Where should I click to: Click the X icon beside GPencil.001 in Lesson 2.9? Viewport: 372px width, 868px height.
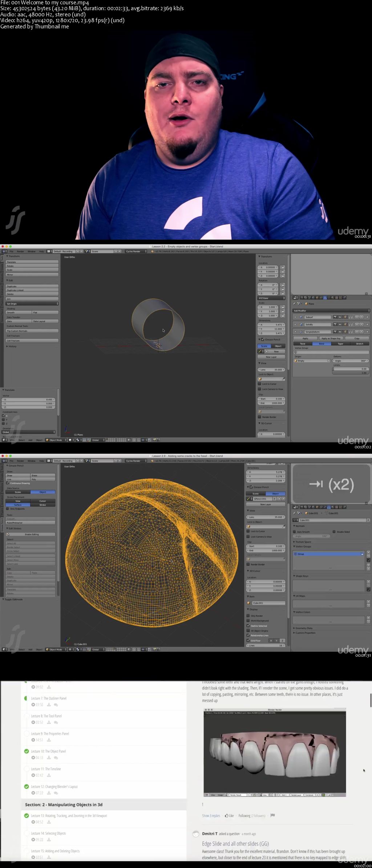click(x=283, y=499)
